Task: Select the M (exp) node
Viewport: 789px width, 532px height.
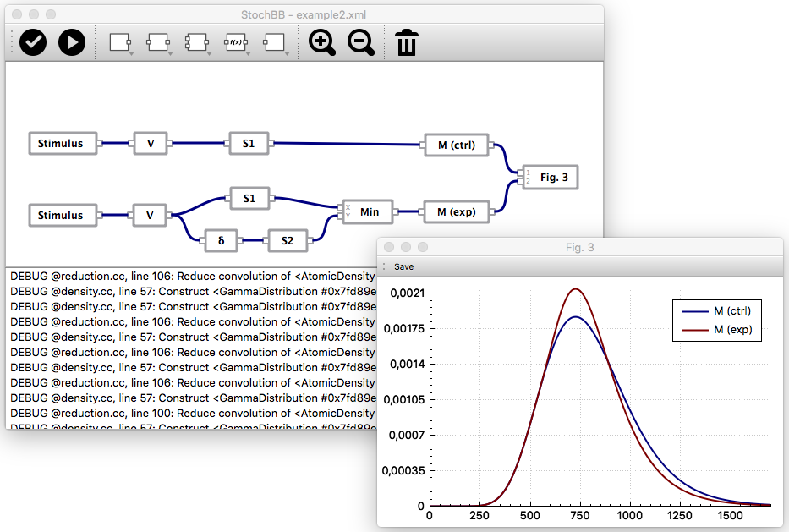Action: pos(457,211)
